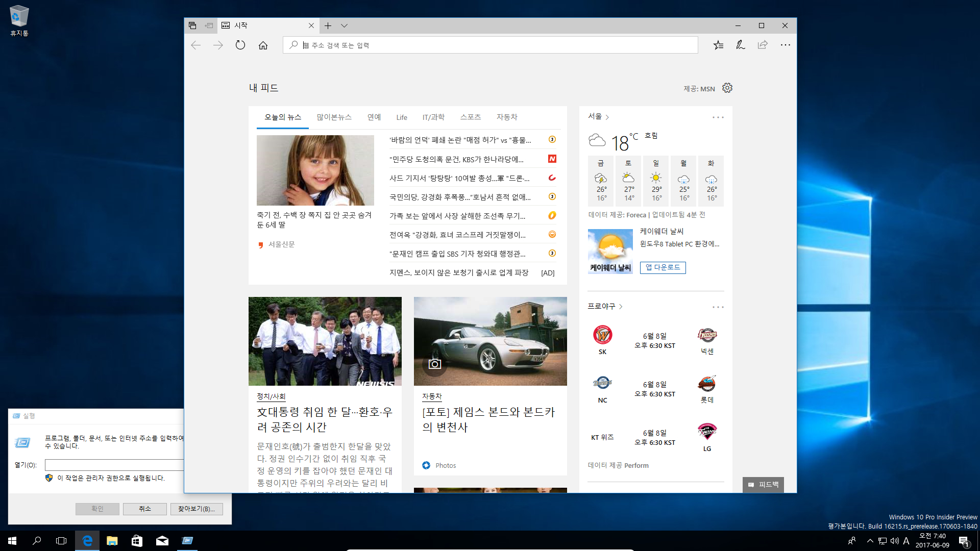The height and width of the screenshot is (551, 980).
Task: Open the 정치/사회 category link
Action: (x=271, y=396)
